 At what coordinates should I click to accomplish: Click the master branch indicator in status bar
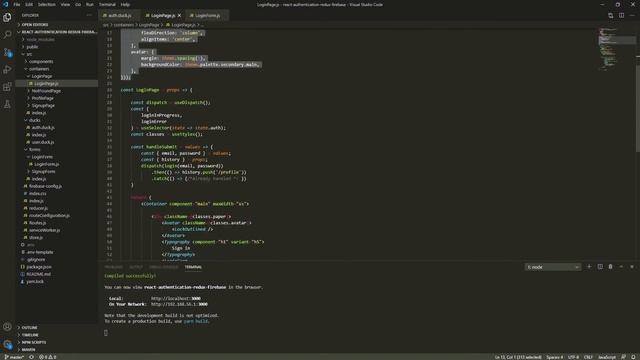14,357
